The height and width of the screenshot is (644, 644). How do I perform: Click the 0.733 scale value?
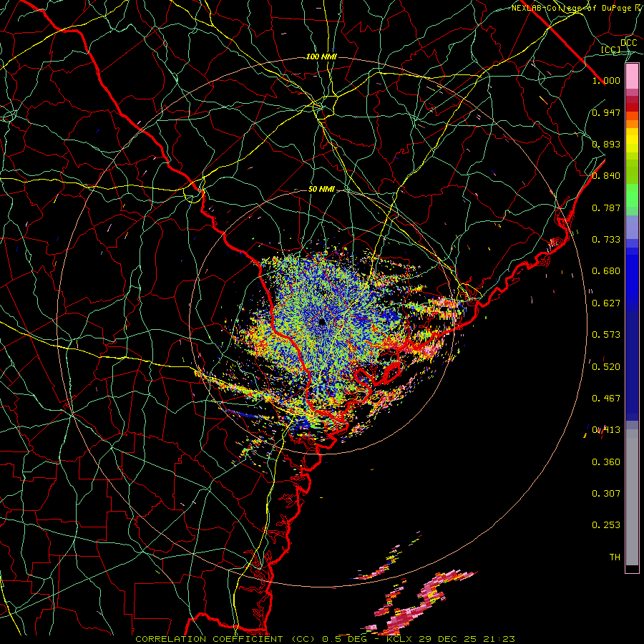click(606, 240)
